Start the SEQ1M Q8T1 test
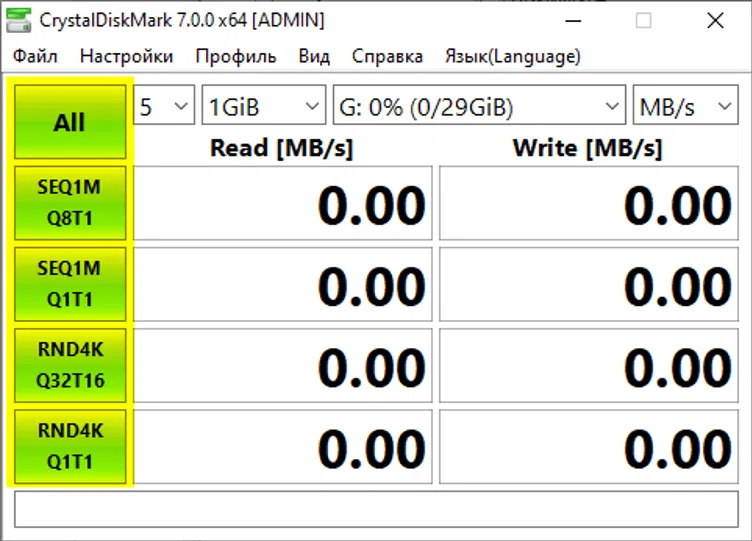Screen dimensions: 752x541 click(70, 203)
